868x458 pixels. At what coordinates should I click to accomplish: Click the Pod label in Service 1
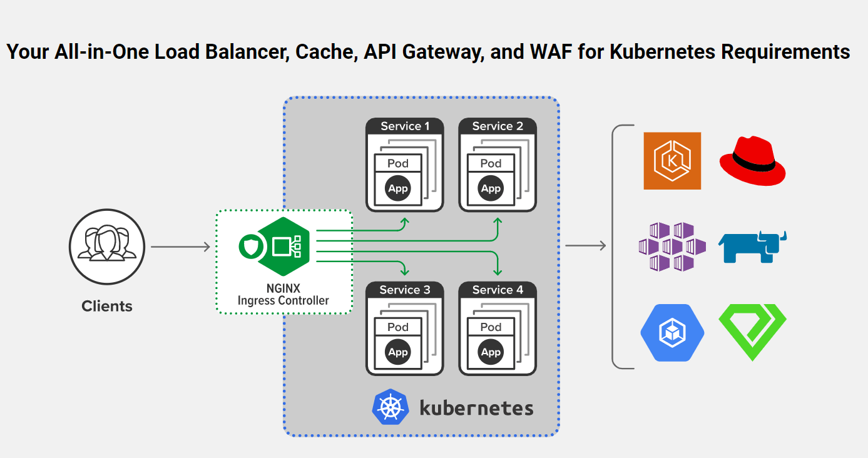point(398,163)
